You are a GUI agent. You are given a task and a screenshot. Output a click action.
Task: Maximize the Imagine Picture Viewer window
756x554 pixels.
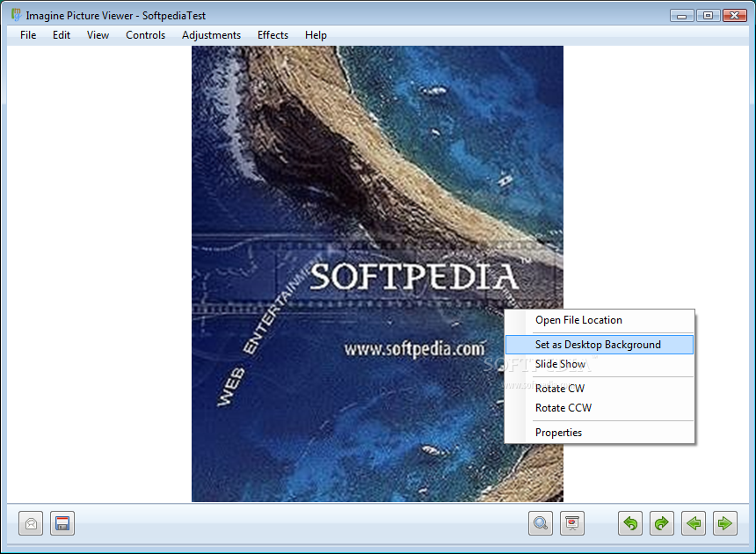pos(708,16)
